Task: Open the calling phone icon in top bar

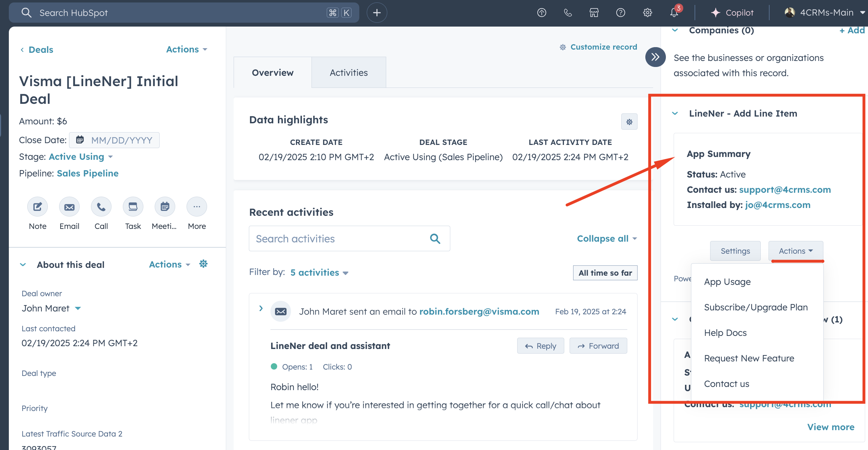Action: click(x=568, y=13)
